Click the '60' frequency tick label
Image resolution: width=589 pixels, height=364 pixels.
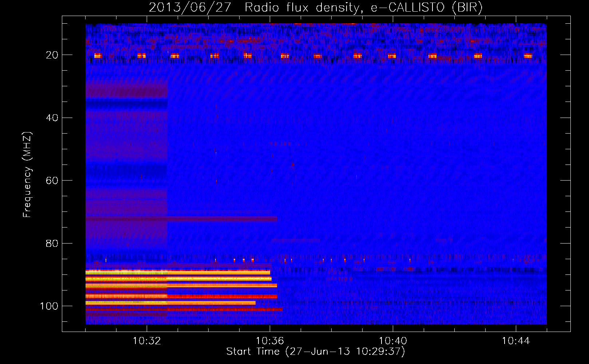tap(52, 181)
